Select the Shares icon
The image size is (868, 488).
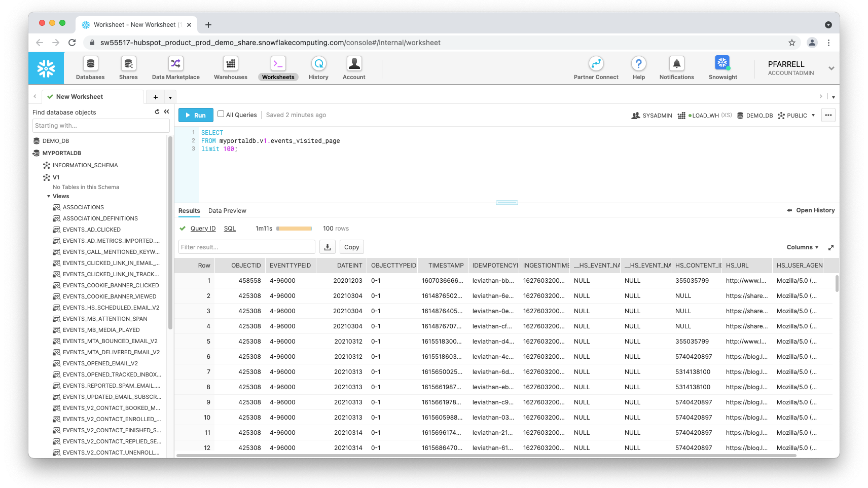point(128,67)
